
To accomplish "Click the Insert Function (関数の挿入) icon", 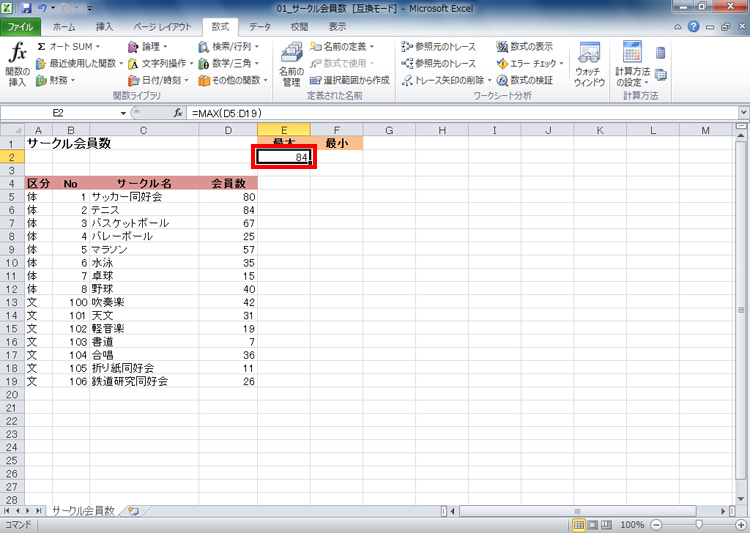I will coord(17,64).
